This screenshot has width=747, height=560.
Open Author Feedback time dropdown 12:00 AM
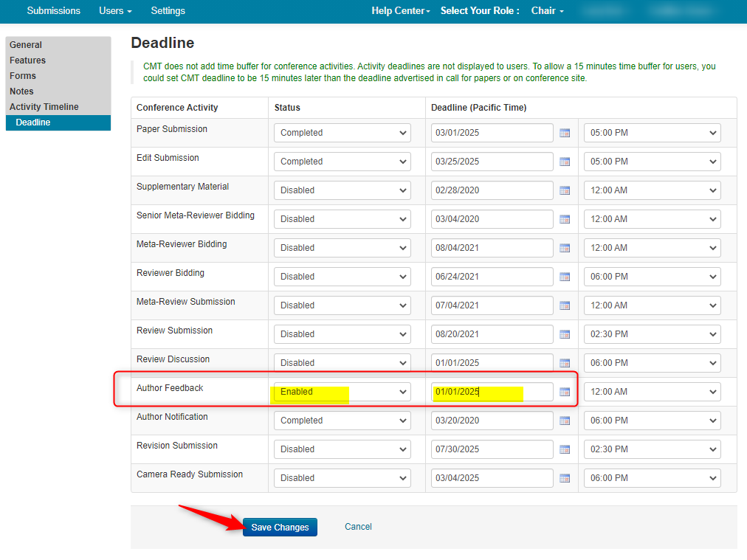(653, 392)
